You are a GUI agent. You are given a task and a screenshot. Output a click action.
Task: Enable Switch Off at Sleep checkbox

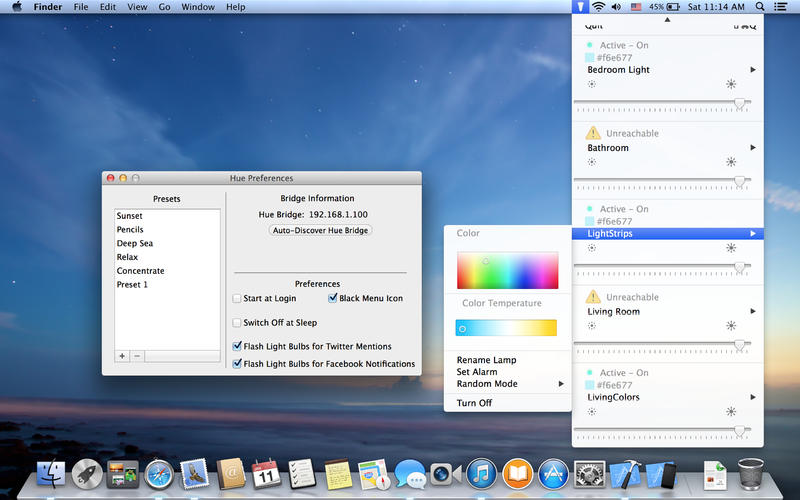click(237, 323)
